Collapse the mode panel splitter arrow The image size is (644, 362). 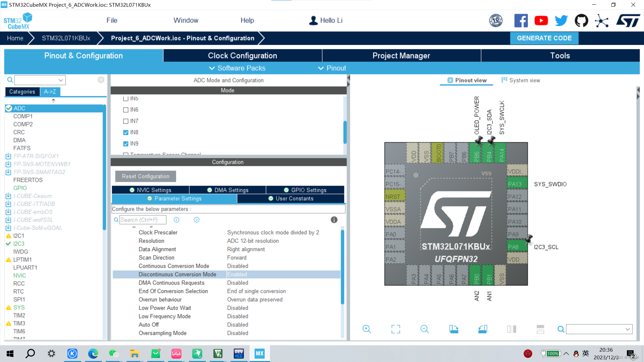click(x=348, y=81)
